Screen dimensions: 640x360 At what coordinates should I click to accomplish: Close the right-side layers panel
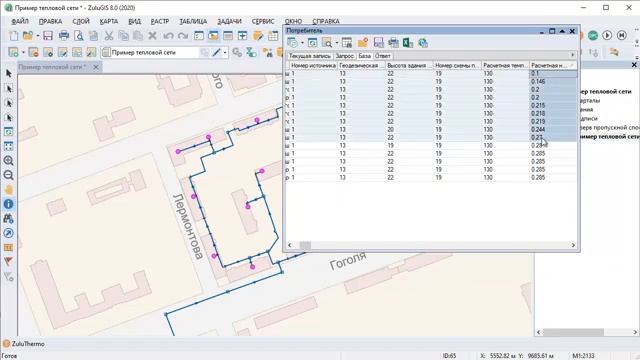(634, 64)
